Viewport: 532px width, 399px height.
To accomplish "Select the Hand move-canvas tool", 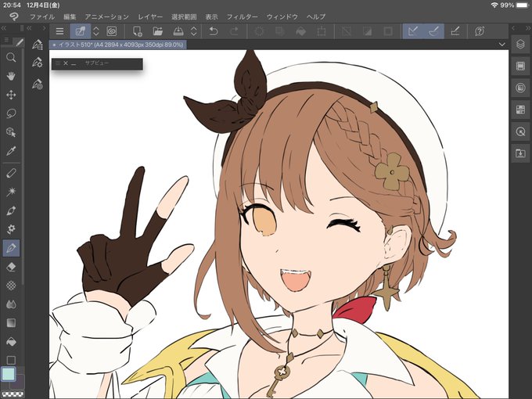I will (11, 76).
